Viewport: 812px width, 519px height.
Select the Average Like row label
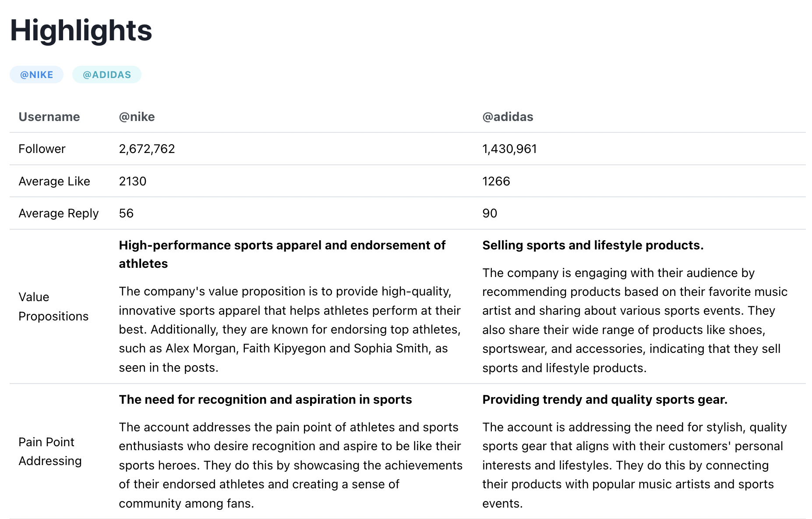click(54, 181)
